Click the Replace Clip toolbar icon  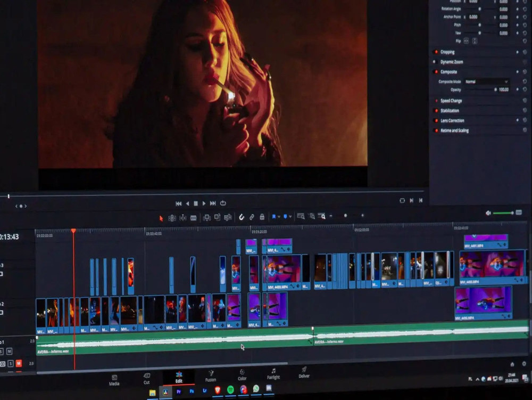pos(228,217)
